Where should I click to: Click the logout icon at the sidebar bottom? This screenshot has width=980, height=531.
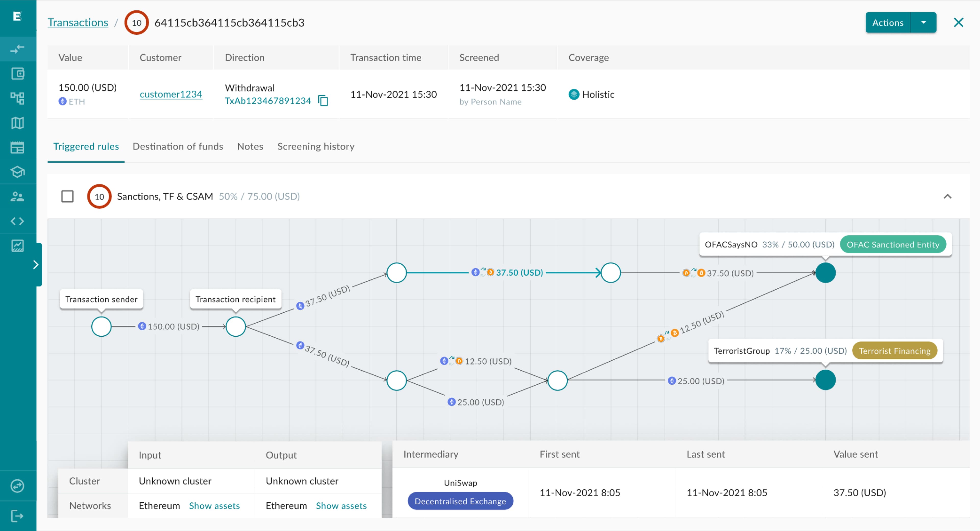[x=18, y=516]
